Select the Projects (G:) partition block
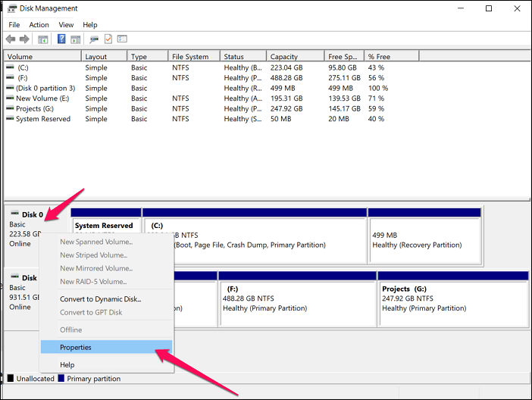Image resolution: width=532 pixels, height=400 pixels. (452, 298)
